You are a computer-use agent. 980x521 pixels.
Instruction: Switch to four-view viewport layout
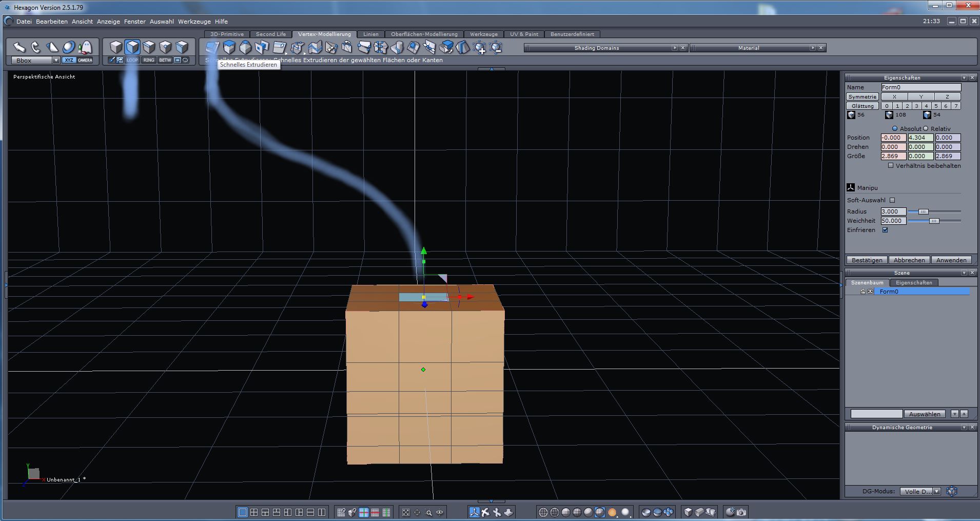254,512
